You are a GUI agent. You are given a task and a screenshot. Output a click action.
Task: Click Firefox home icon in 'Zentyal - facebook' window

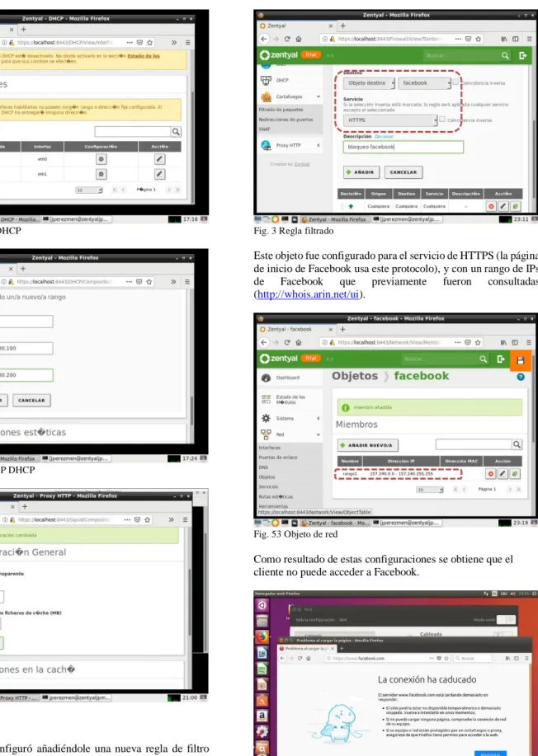click(x=298, y=342)
